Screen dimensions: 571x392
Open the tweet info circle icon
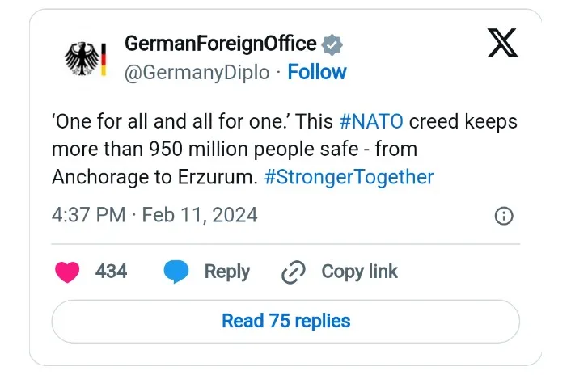tap(503, 215)
